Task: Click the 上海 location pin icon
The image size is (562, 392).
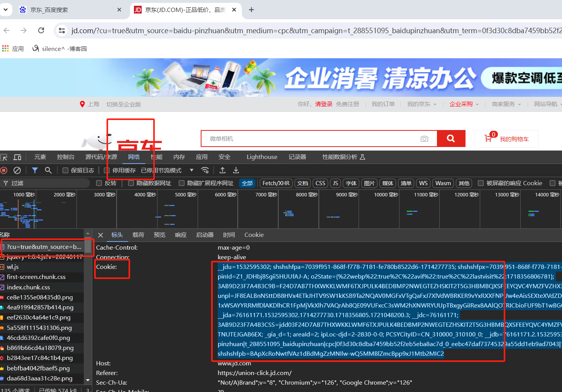Action: (82, 104)
